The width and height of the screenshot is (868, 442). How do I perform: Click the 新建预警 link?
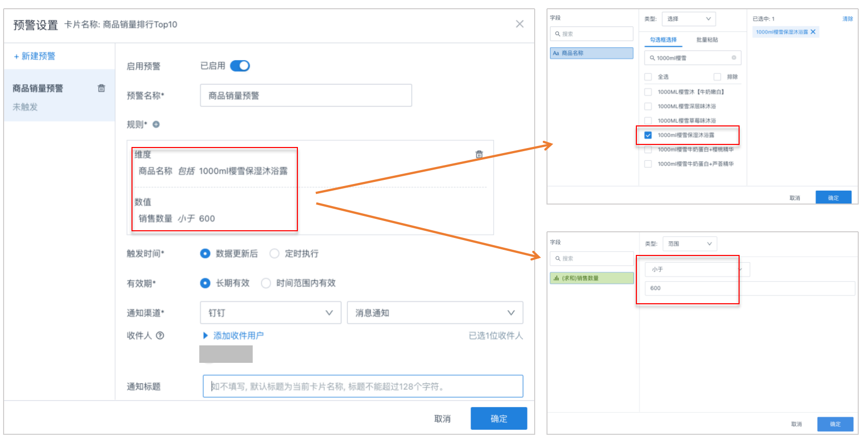(34, 56)
